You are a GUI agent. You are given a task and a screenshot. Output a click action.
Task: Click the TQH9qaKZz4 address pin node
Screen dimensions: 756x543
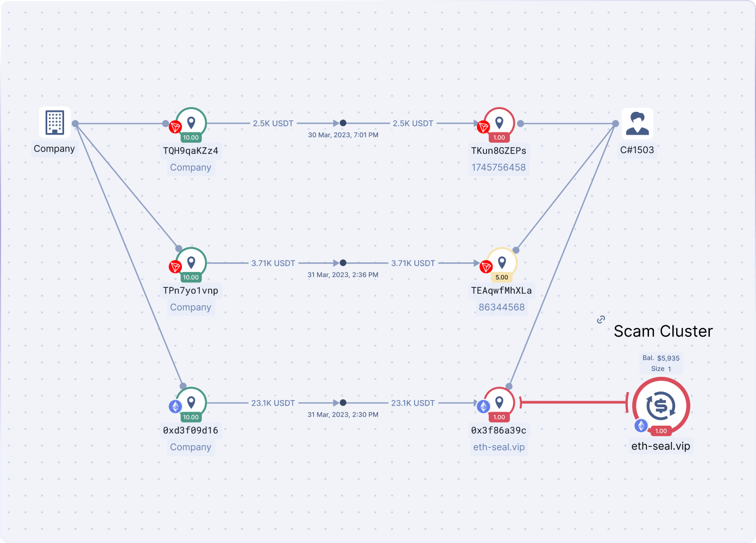191,123
